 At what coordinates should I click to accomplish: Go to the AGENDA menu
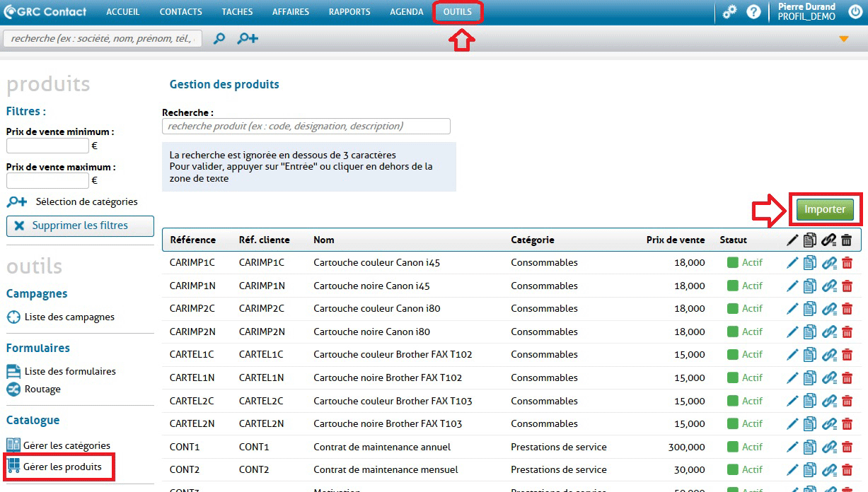click(x=407, y=12)
